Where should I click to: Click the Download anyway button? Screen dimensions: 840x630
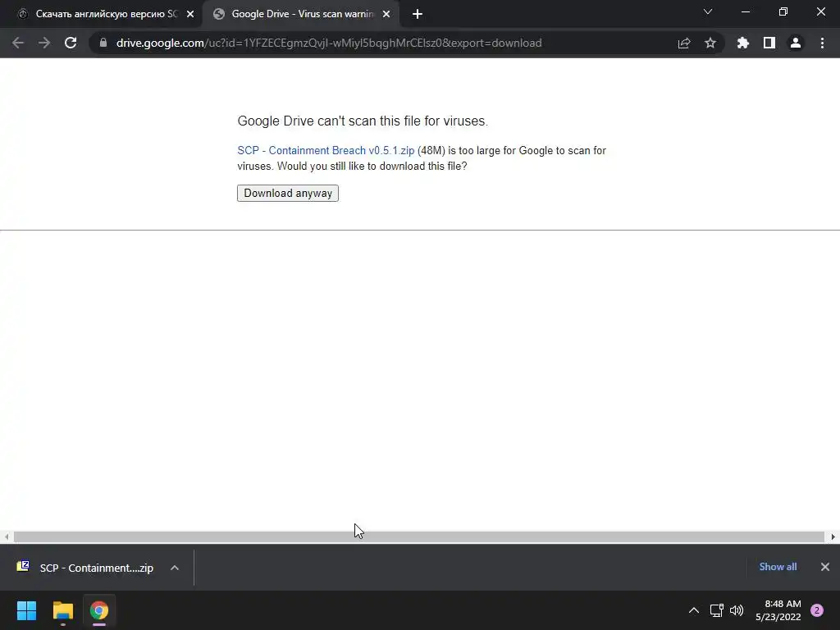pos(288,193)
